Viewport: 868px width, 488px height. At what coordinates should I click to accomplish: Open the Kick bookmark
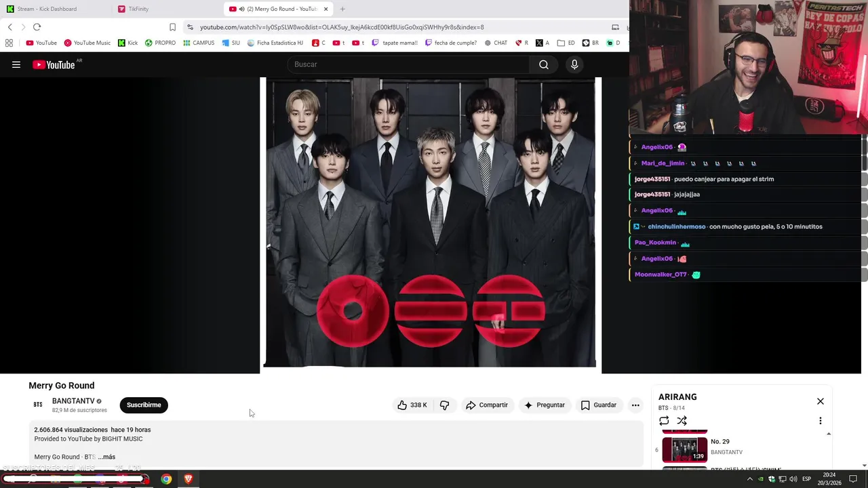[x=127, y=43]
